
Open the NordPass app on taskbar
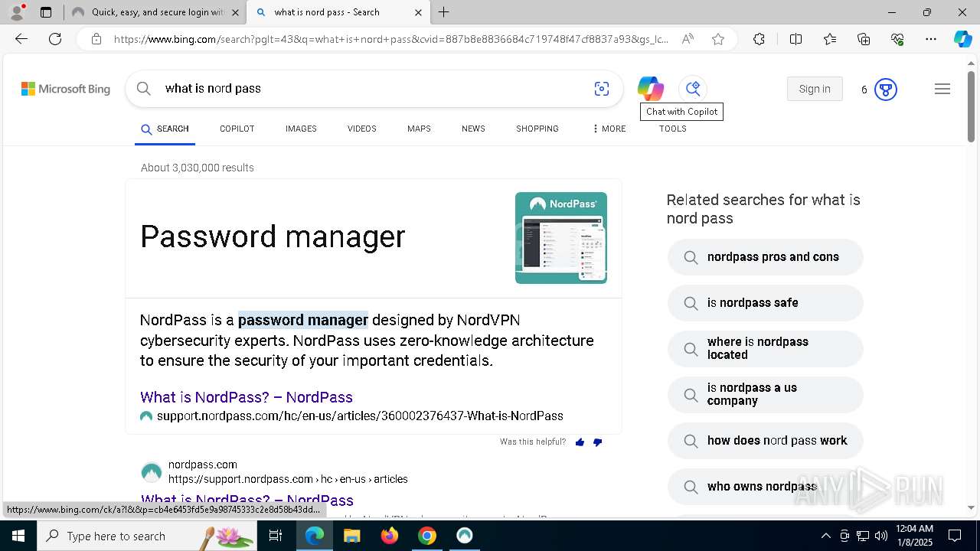[465, 536]
